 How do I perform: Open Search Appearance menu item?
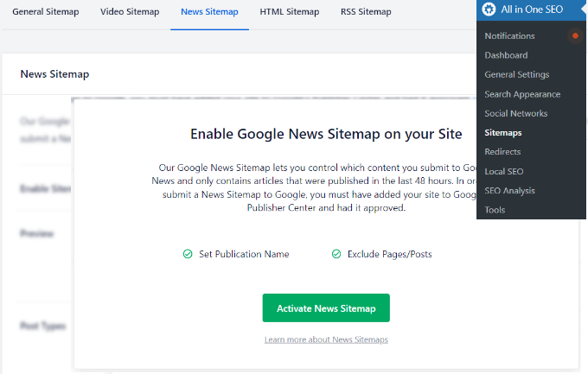pyautogui.click(x=522, y=94)
